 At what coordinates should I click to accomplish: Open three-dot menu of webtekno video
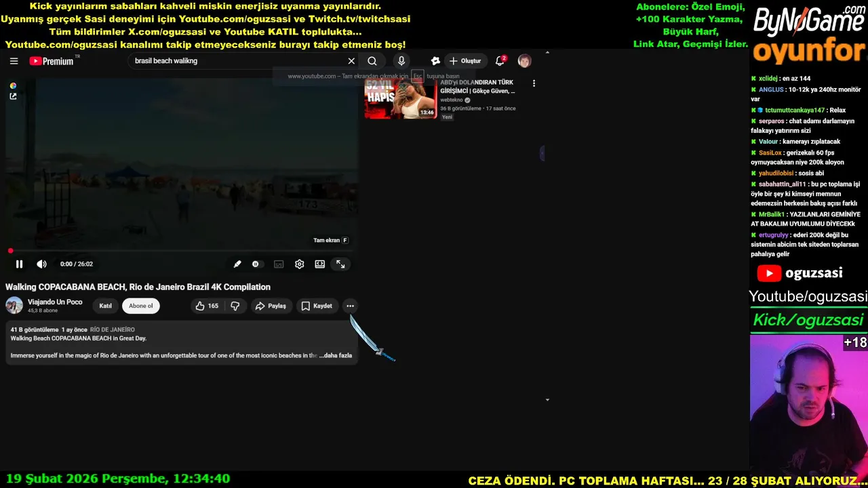click(534, 83)
